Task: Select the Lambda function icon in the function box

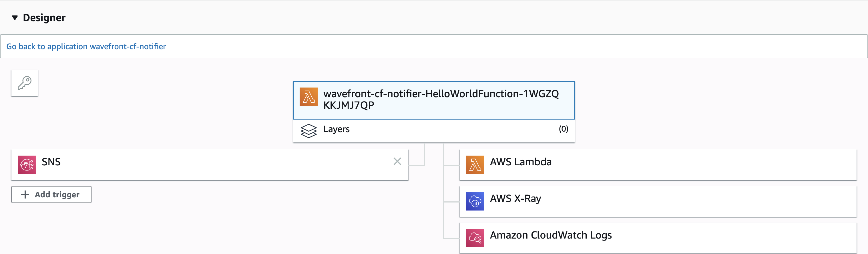Action: coord(309,97)
